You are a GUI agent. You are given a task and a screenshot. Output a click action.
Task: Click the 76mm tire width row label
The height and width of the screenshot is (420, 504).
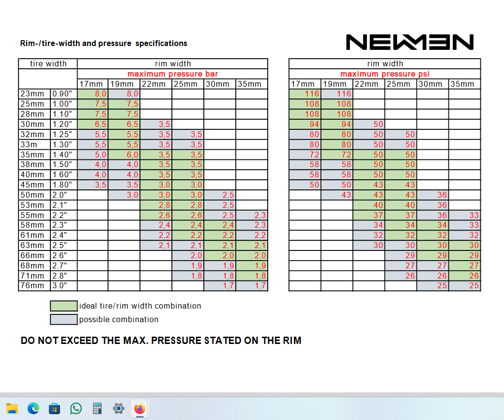coord(34,286)
